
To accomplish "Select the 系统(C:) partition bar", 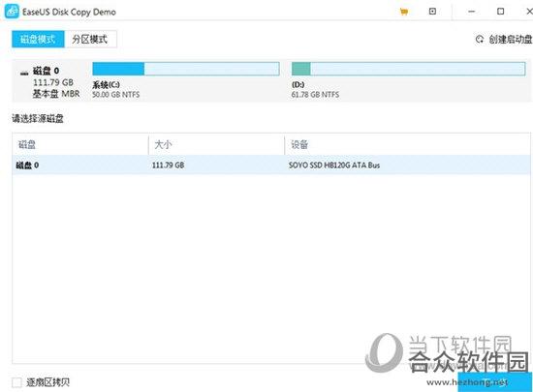I will (x=186, y=69).
